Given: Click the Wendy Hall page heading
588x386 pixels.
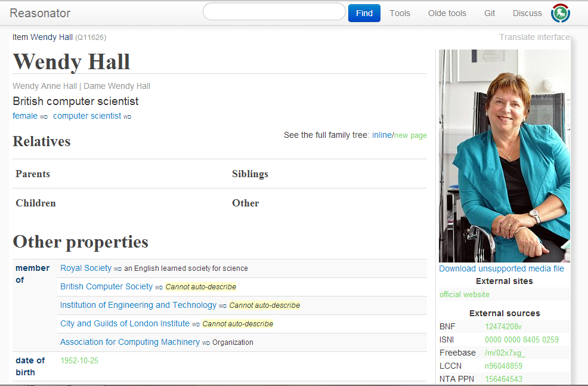Looking at the screenshot, I should pos(71,61).
